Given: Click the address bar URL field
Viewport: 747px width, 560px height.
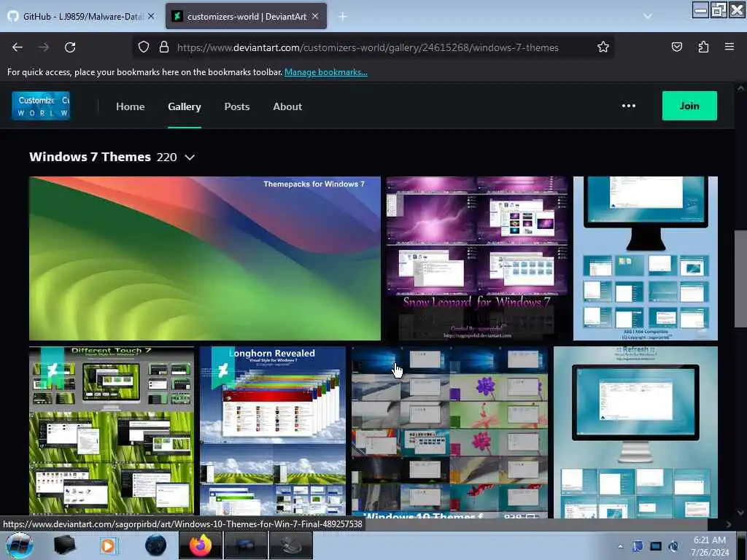Looking at the screenshot, I should point(368,47).
